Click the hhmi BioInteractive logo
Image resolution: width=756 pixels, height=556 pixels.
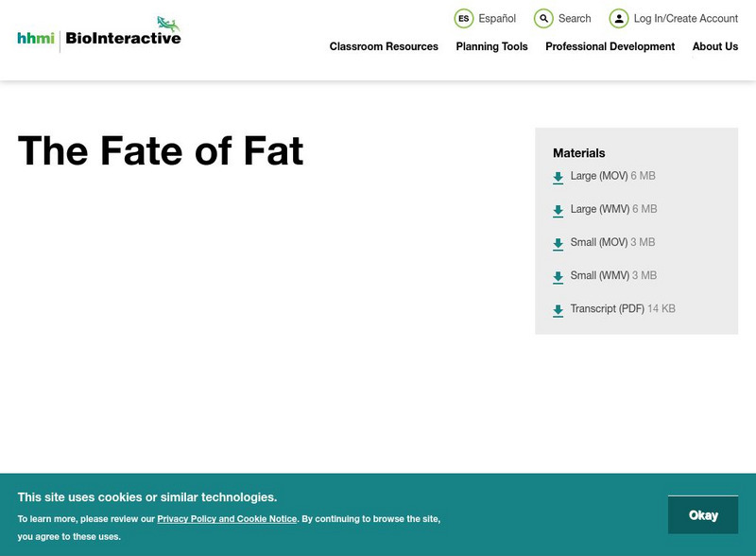coord(97,31)
